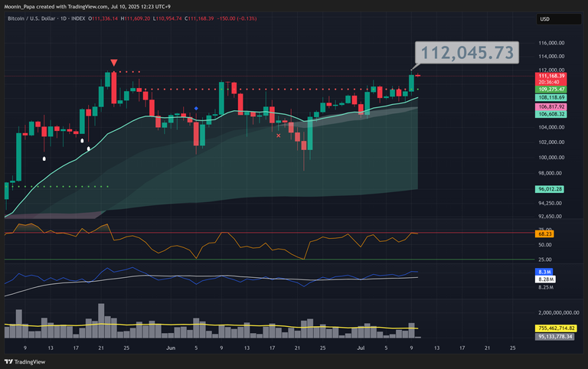588x369 pixels.
Task: Click the 116,000.00 price axis label
Action: (551, 43)
